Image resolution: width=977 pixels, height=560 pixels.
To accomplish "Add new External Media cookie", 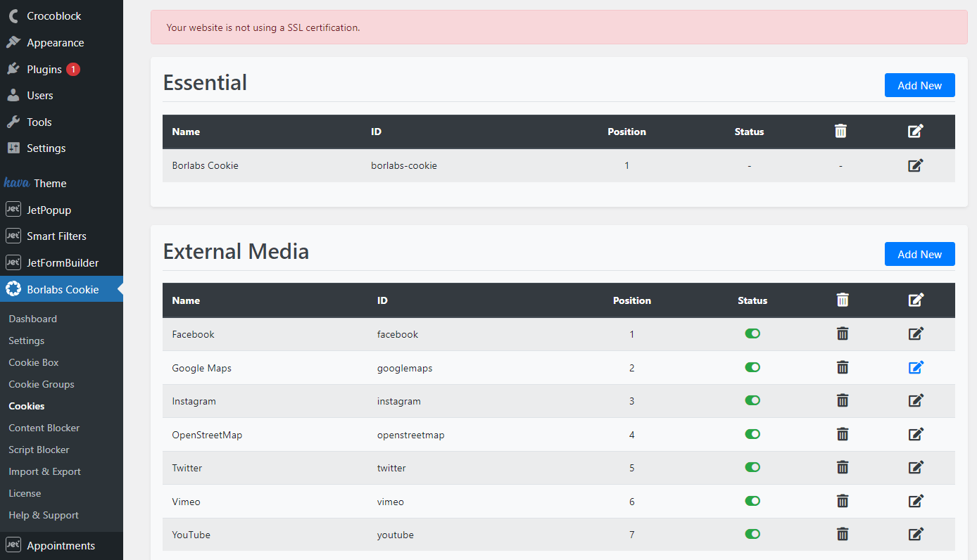I will pos(919,254).
